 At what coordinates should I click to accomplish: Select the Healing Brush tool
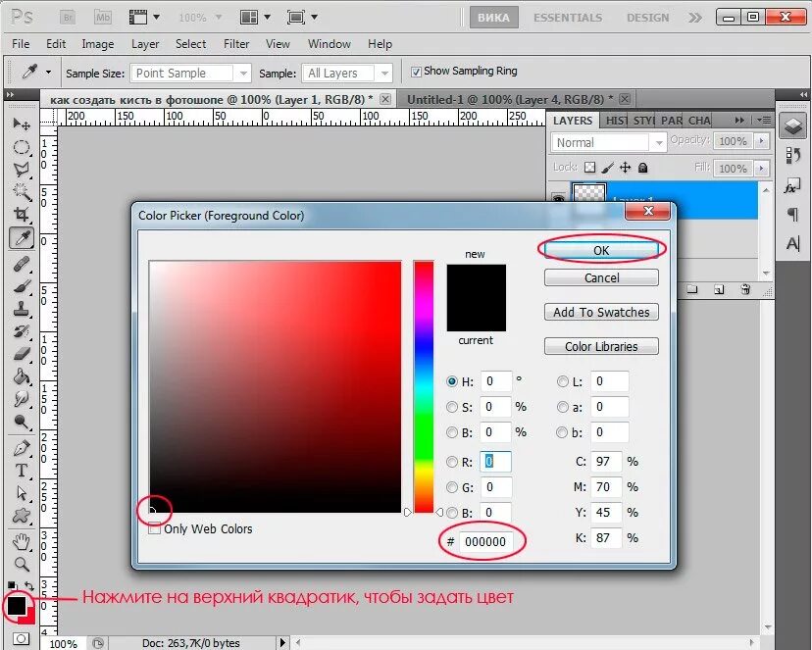22,264
